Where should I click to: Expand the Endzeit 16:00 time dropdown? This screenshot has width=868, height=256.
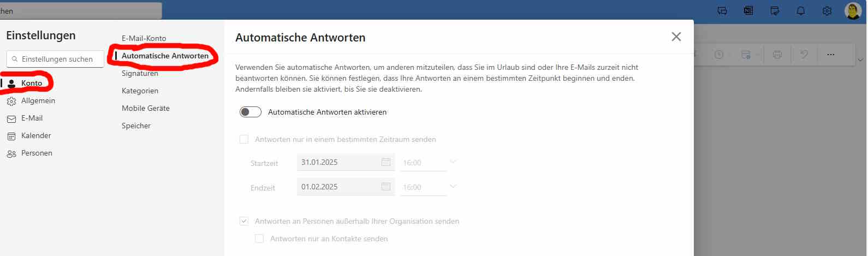(453, 187)
